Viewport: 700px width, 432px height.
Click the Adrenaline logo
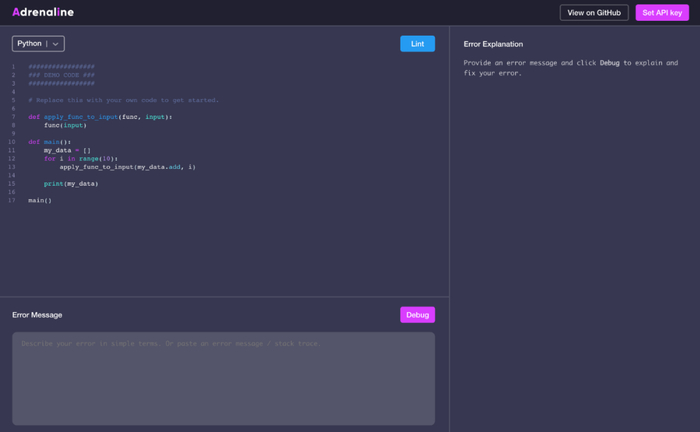43,12
